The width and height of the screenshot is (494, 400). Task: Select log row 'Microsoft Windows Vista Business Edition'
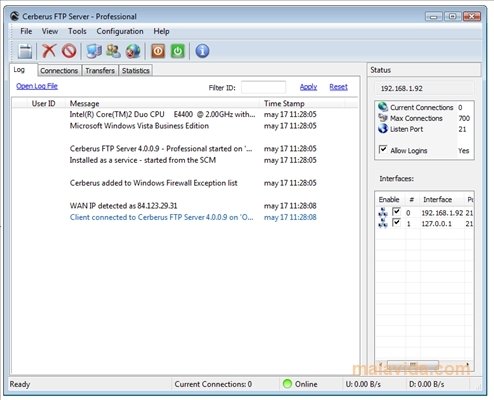(185, 126)
